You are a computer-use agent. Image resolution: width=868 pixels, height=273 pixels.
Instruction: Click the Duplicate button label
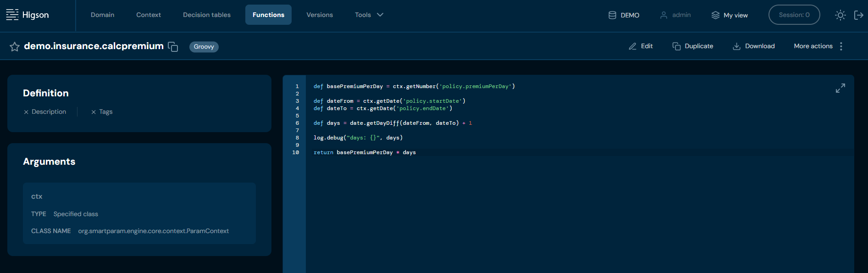coord(699,46)
